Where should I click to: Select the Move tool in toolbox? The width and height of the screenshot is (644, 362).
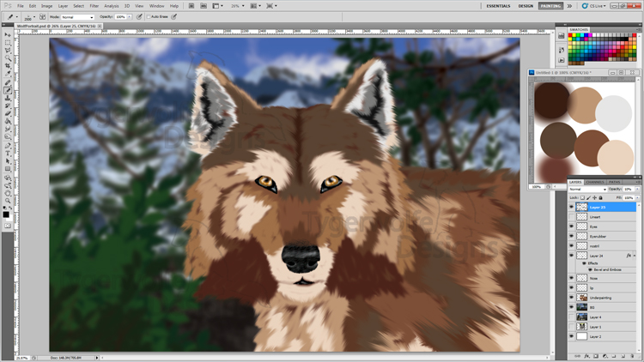[8, 34]
